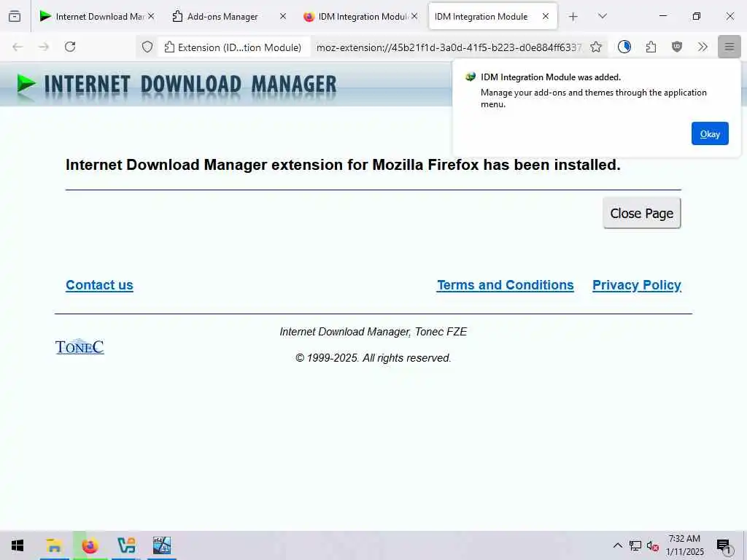The image size is (747, 560).
Task: Click the Tonec logo
Action: pos(80,346)
